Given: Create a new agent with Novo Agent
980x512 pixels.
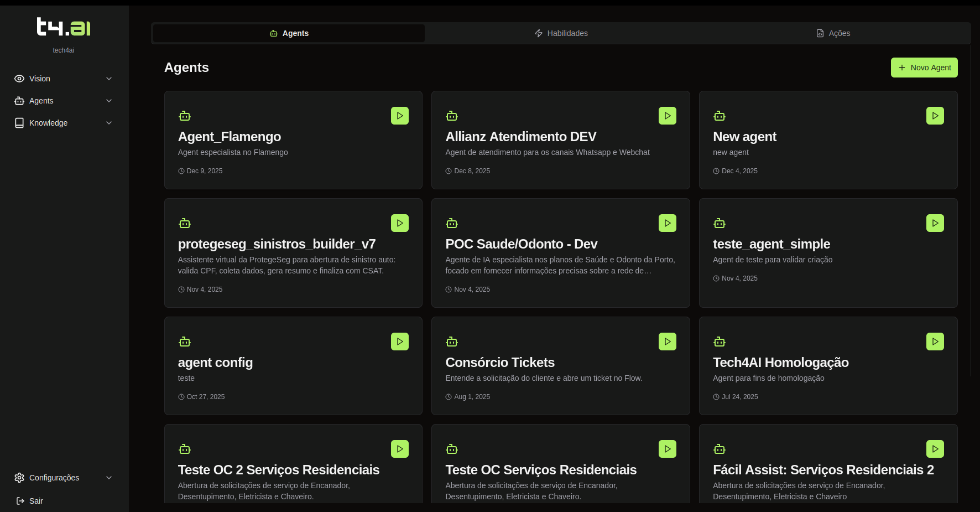Looking at the screenshot, I should [x=924, y=68].
